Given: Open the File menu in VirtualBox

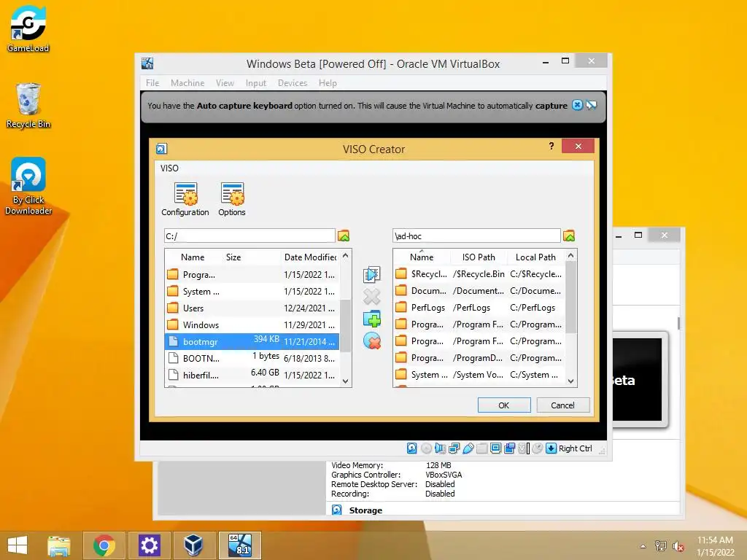Looking at the screenshot, I should pyautogui.click(x=152, y=83).
